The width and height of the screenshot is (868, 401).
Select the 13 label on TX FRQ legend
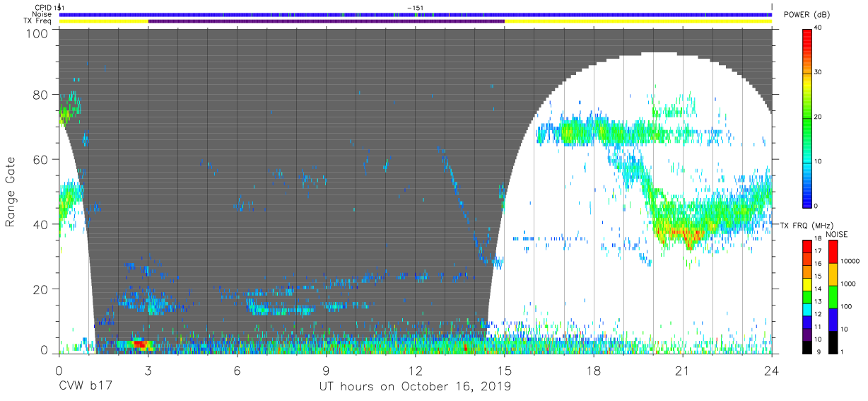(819, 301)
